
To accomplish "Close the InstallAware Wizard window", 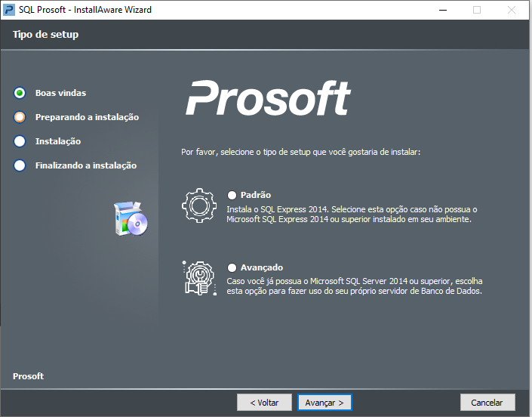I will click(x=512, y=10).
